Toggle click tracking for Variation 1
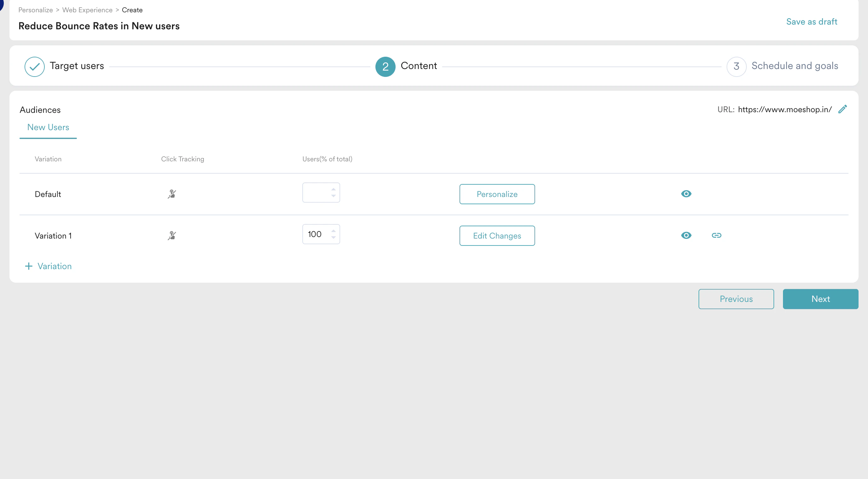The image size is (868, 479). [172, 236]
